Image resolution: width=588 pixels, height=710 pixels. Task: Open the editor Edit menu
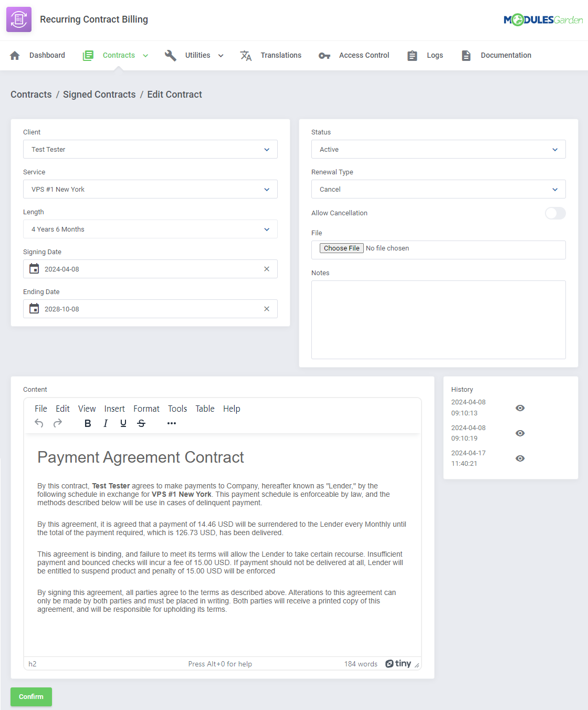click(62, 409)
